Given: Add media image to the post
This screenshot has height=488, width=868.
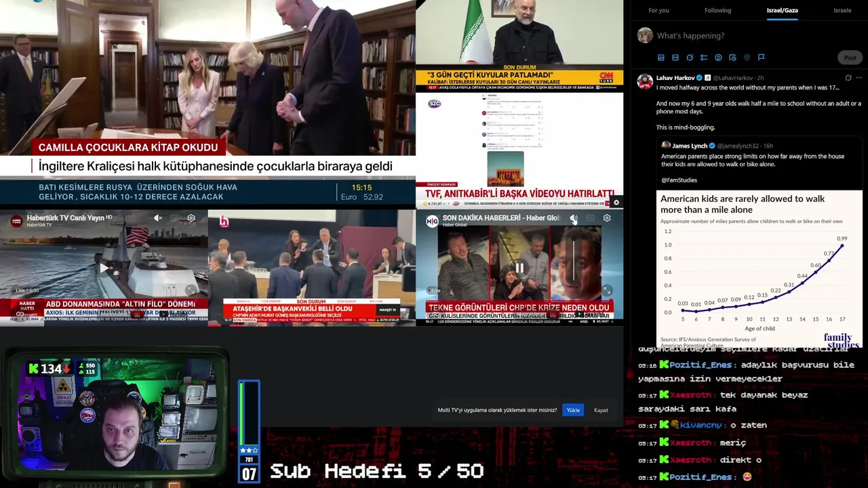Looking at the screenshot, I should [x=661, y=58].
